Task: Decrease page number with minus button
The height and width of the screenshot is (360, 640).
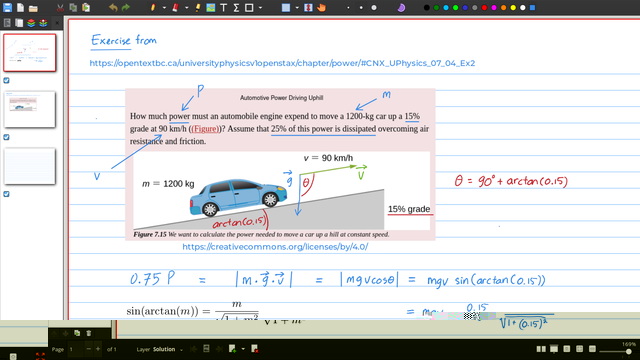Action: (88, 349)
